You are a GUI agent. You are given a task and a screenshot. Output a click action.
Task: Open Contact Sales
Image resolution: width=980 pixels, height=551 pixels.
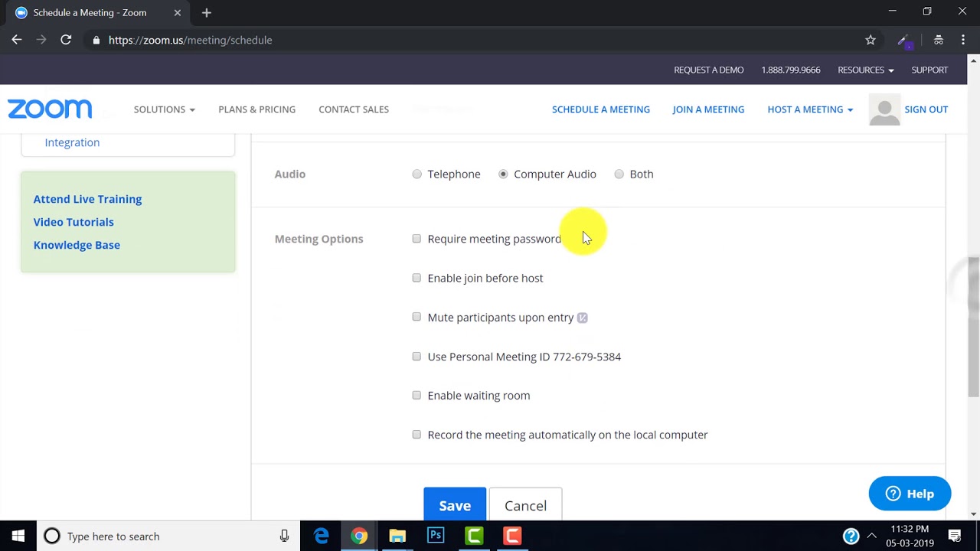pyautogui.click(x=354, y=109)
